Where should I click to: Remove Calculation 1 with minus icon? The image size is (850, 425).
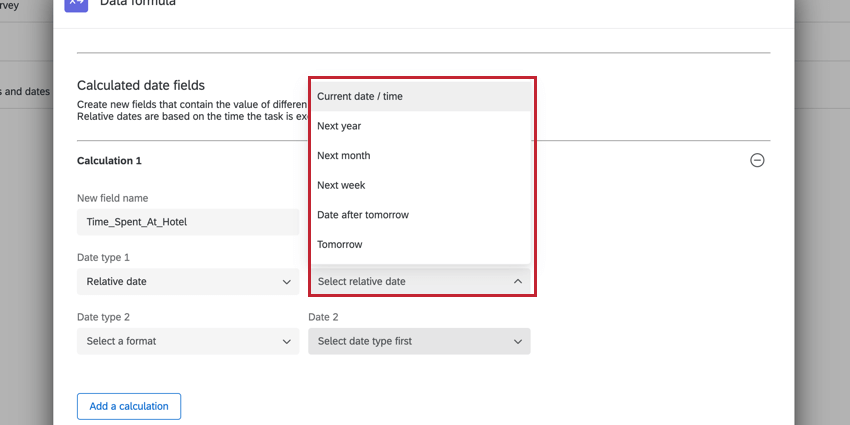click(x=757, y=160)
